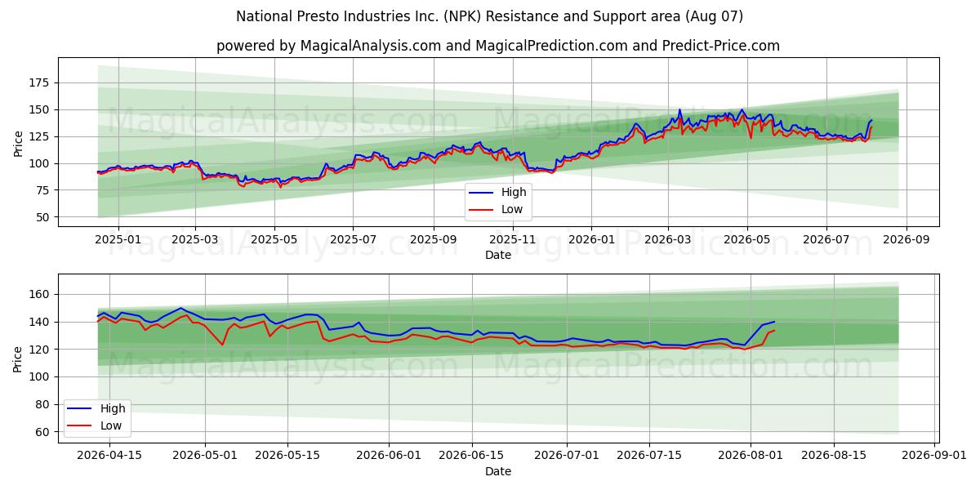Screen dimensions: 980x490
Task: Click 'High' in the lower chart legend
Action: 114,408
